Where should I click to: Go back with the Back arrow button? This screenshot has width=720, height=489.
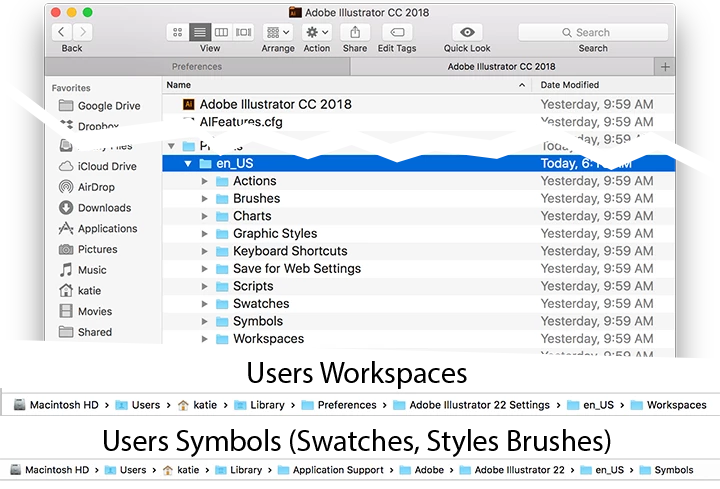(x=62, y=32)
